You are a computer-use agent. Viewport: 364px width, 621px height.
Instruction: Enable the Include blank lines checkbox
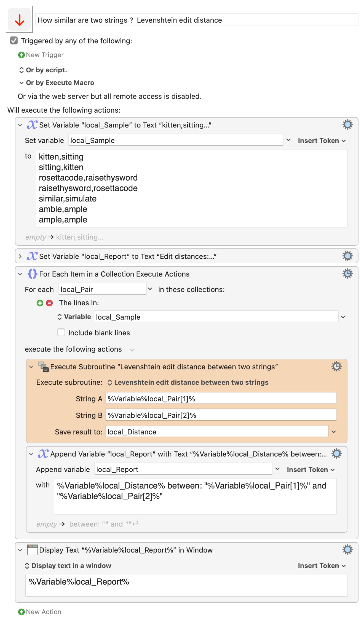[x=61, y=332]
